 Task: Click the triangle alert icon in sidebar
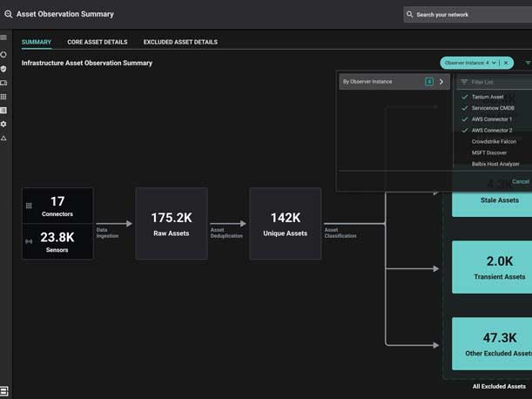(x=3, y=138)
